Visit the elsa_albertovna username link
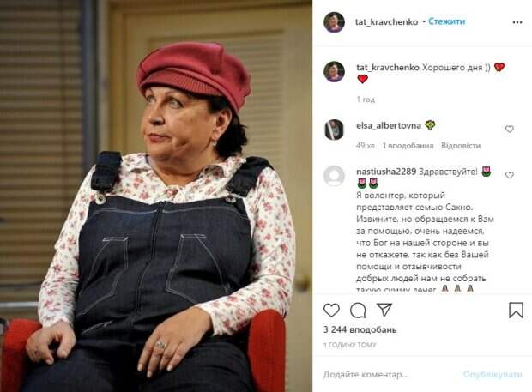Image resolution: width=532 pixels, height=392 pixels. pyautogui.click(x=389, y=125)
